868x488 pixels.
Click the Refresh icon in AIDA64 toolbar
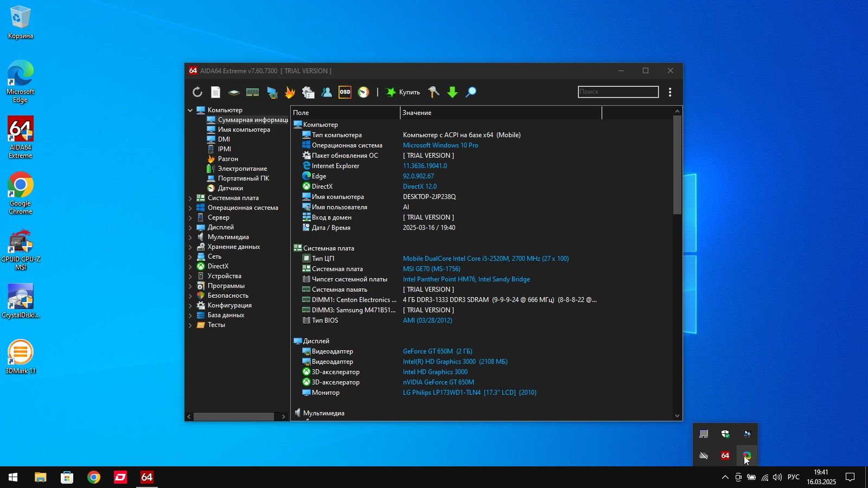coord(197,92)
